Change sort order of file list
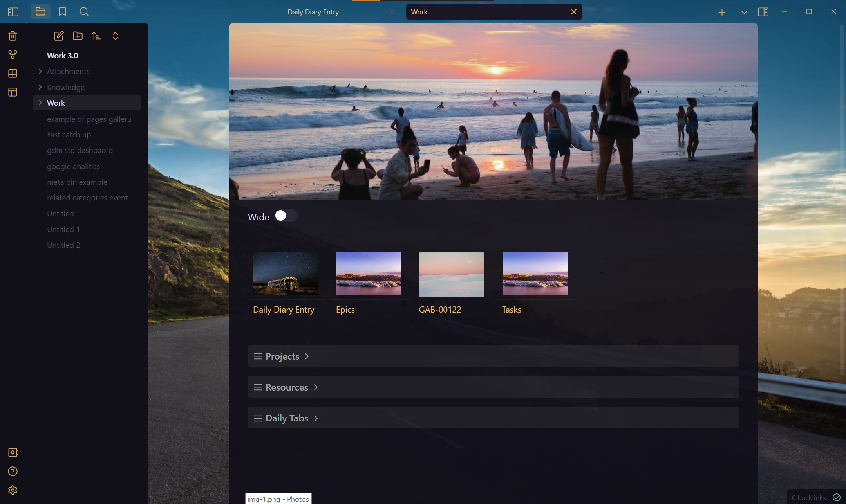Screen dimensions: 846x504 (x=96, y=36)
